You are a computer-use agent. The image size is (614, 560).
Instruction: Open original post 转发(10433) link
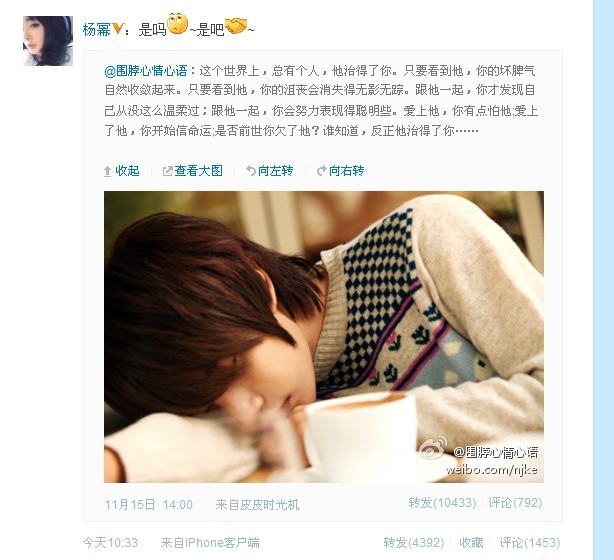(x=442, y=503)
